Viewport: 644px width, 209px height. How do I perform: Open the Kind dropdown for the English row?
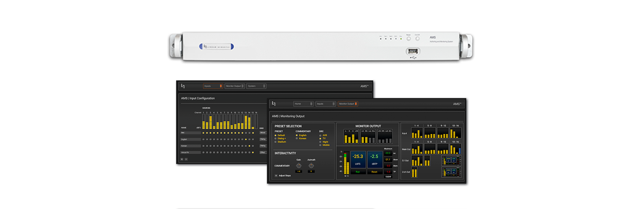coord(263,139)
